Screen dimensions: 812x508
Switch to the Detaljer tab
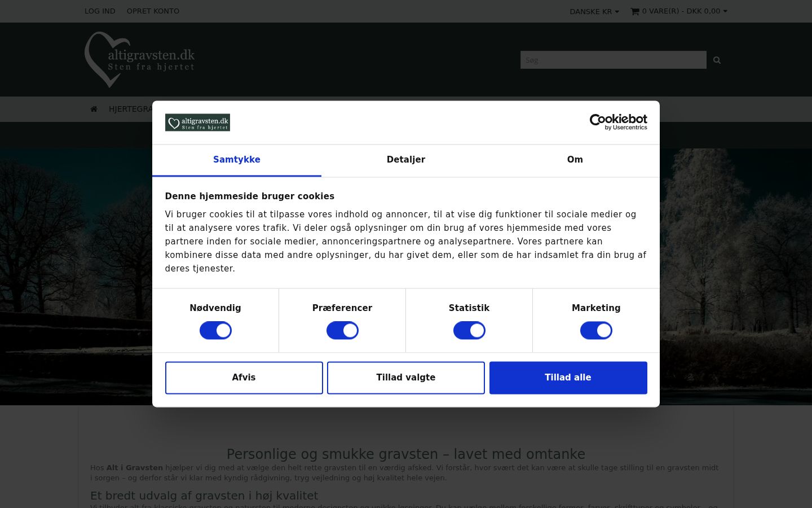(x=406, y=160)
